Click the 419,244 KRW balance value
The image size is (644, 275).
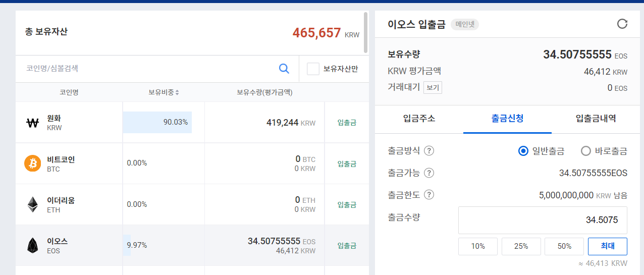(291, 122)
